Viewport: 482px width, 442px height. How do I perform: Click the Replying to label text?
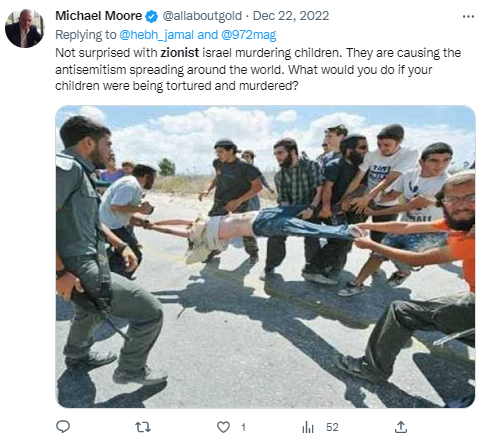coord(86,35)
